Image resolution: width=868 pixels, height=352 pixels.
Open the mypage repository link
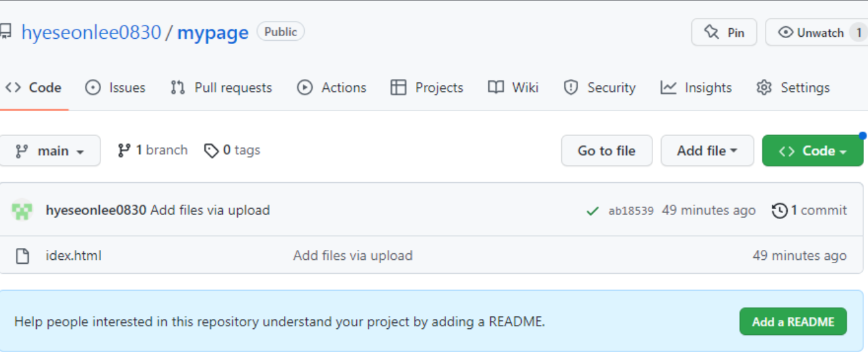click(x=213, y=32)
